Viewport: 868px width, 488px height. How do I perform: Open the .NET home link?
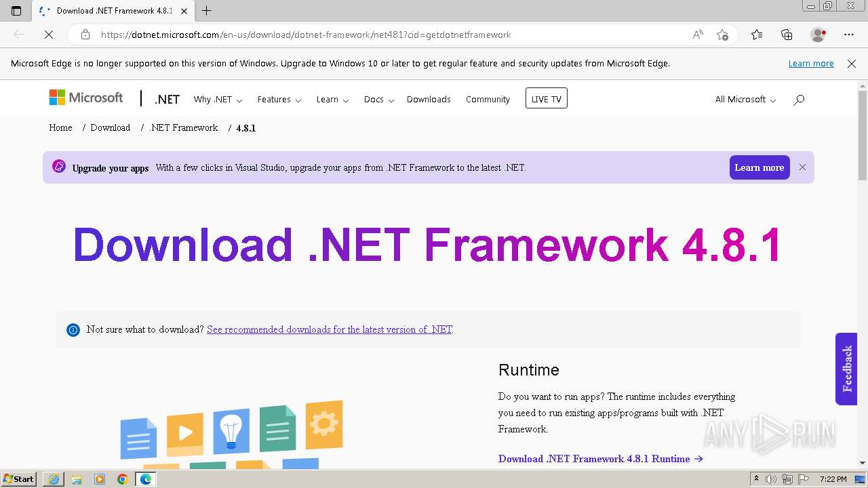(167, 99)
